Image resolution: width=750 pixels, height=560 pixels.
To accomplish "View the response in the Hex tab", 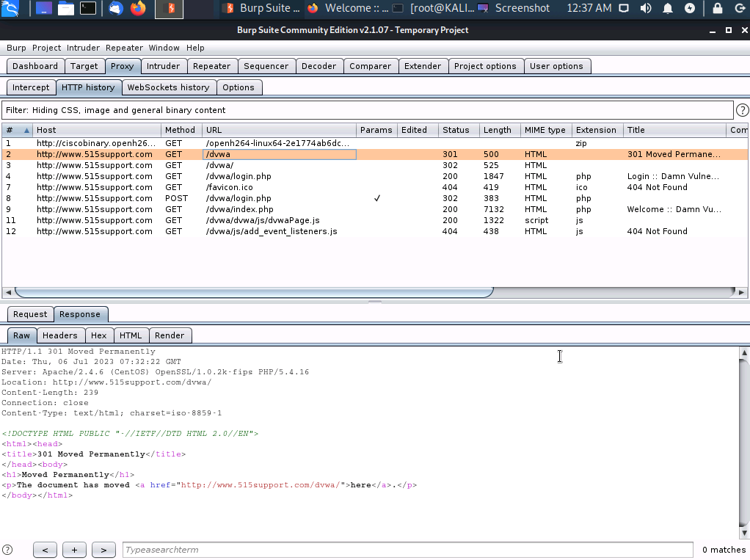I will point(99,335).
